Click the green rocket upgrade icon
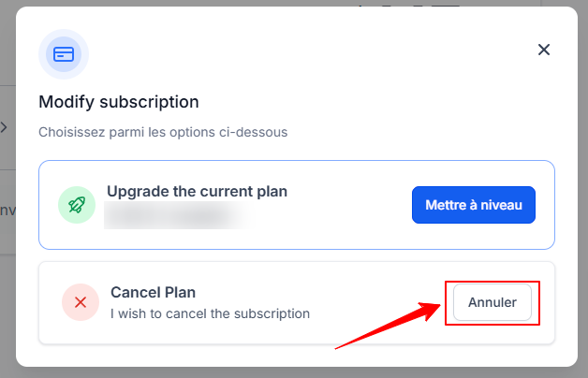 pos(77,205)
